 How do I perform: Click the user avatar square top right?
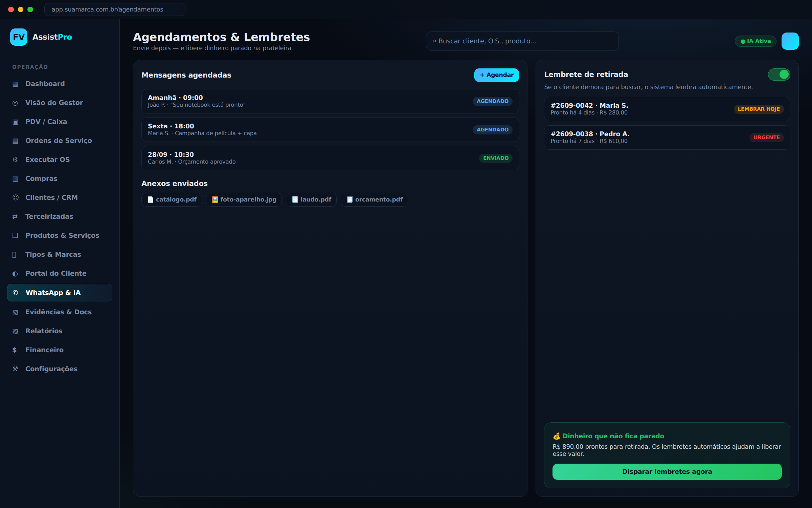(790, 41)
